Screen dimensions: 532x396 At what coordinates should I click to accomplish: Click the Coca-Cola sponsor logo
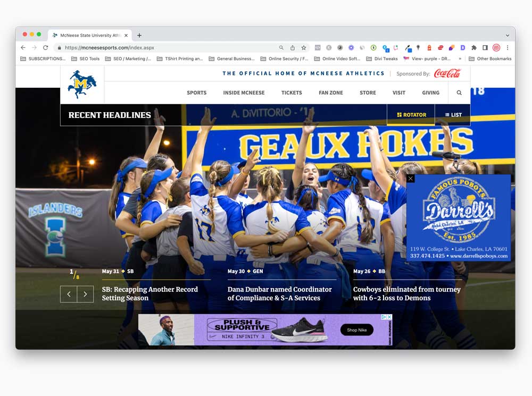pos(447,73)
